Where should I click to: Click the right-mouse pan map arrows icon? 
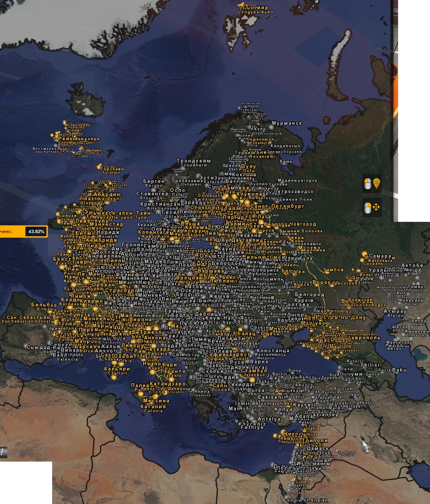(372, 207)
